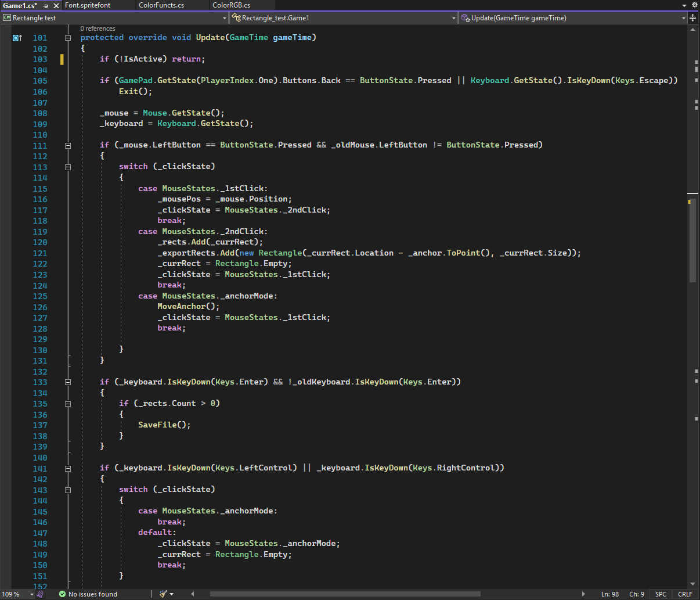Click the Exit(); call on line 106
The width and height of the screenshot is (700, 600).
pyautogui.click(x=136, y=91)
